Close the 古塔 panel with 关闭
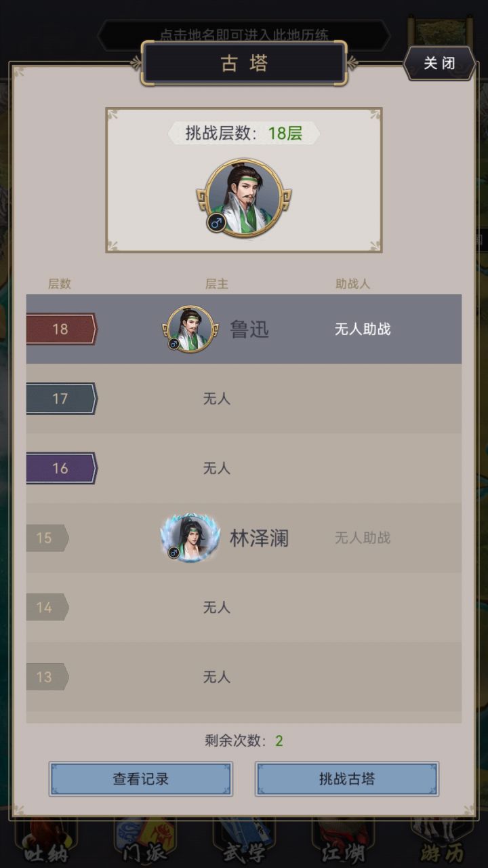 click(x=439, y=63)
